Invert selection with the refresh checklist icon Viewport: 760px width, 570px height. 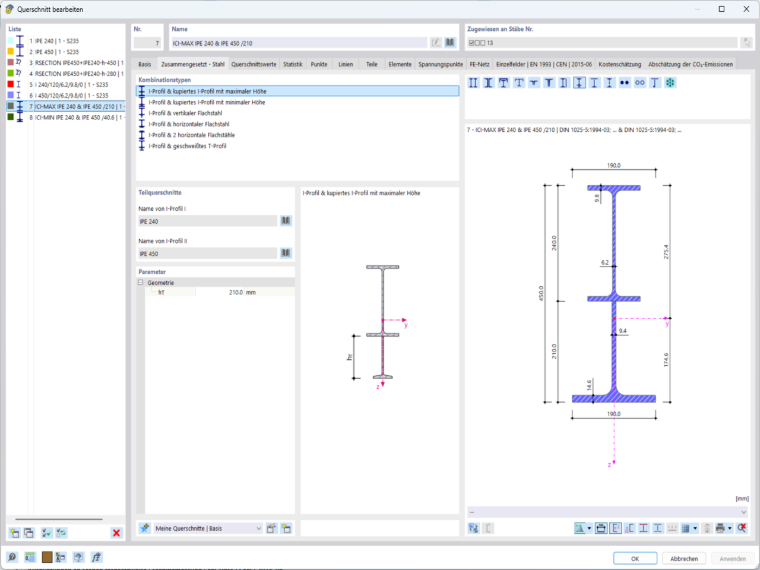[x=61, y=533]
